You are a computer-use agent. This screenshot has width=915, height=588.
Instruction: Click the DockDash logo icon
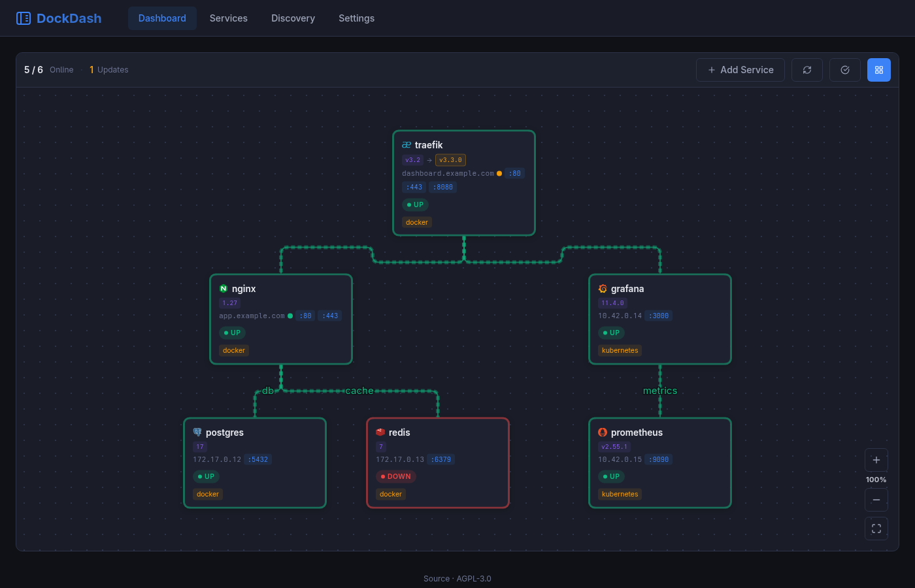[24, 18]
